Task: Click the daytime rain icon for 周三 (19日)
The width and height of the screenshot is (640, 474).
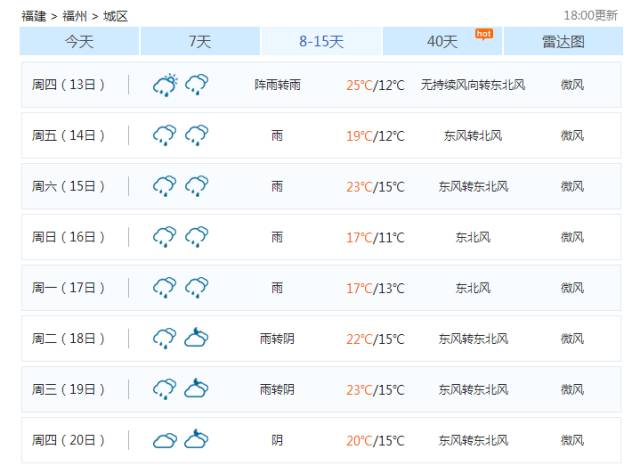Action: tap(165, 389)
